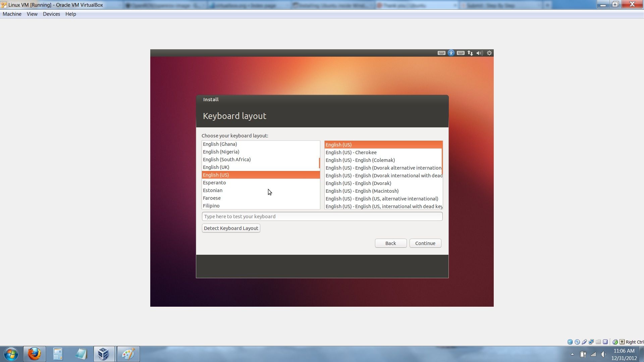The height and width of the screenshot is (362, 644).
Task: Open the volume icon in Ubuntu top panel
Action: click(480, 53)
